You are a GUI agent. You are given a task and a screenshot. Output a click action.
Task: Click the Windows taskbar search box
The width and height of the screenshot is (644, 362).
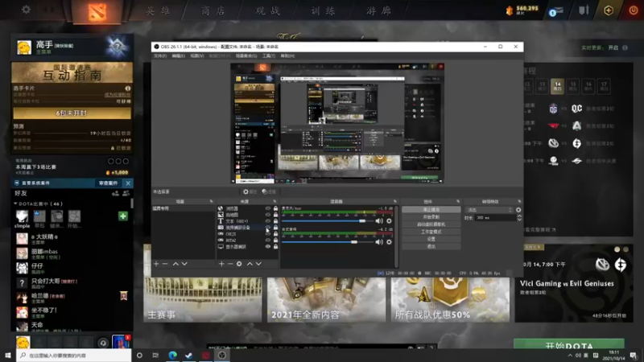coord(74,355)
